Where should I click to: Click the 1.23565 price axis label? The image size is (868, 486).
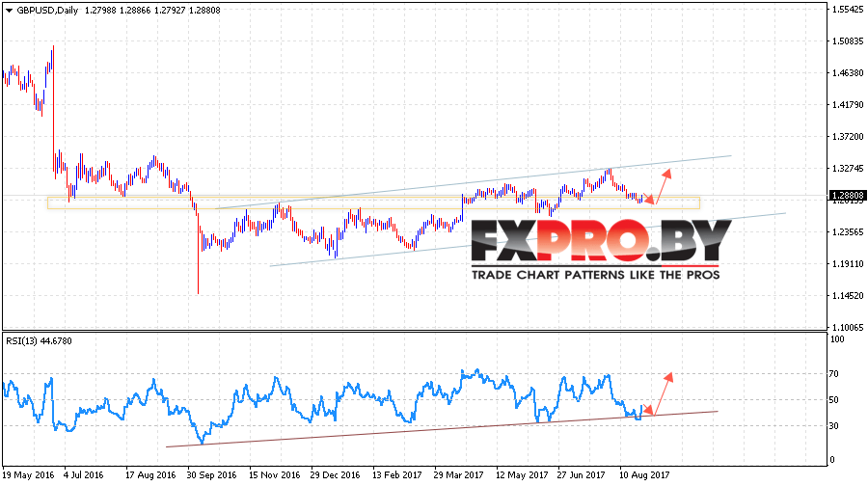[848, 232]
